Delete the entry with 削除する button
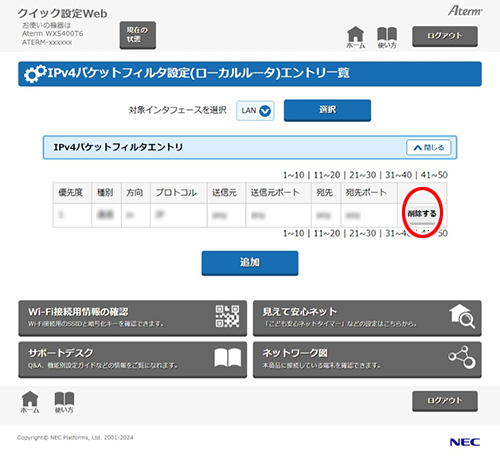The width and height of the screenshot is (500, 474). (x=422, y=214)
